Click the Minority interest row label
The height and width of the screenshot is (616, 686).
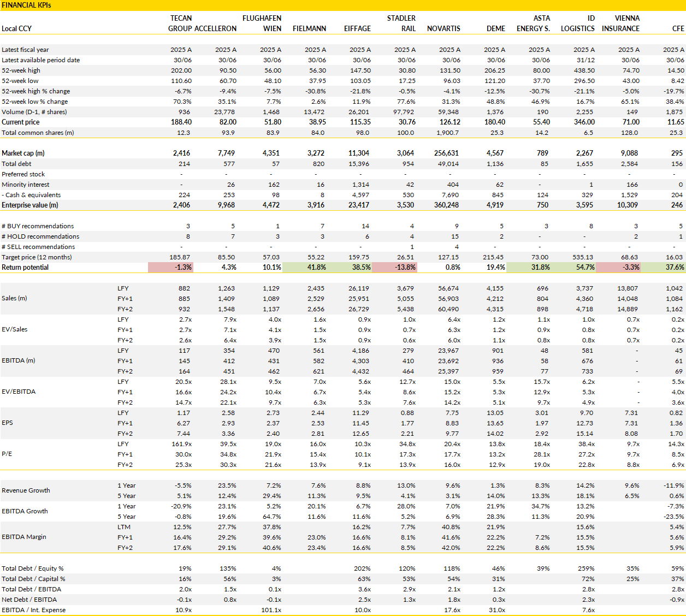[x=25, y=185]
